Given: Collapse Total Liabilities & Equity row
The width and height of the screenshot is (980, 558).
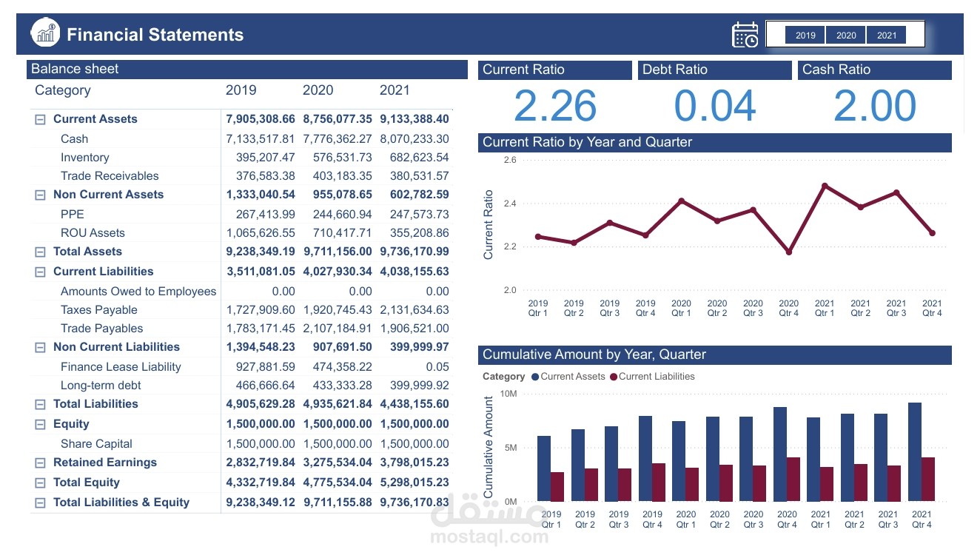Looking at the screenshot, I should click(41, 503).
